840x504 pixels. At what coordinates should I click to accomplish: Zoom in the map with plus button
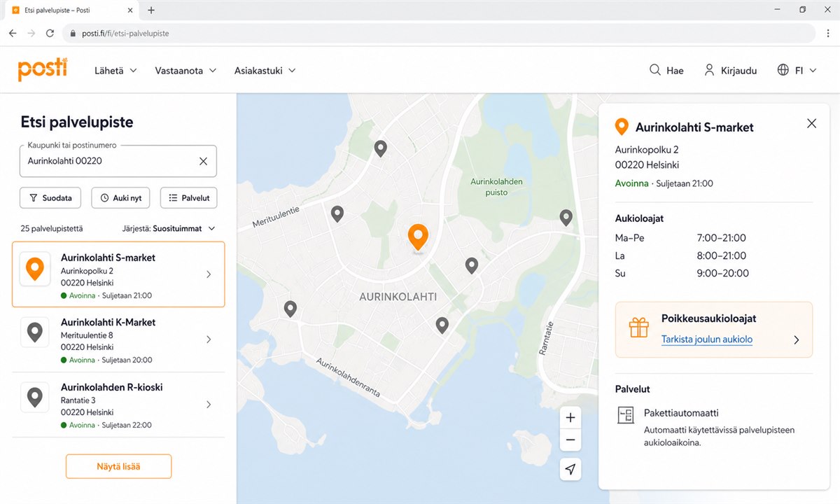(570, 418)
